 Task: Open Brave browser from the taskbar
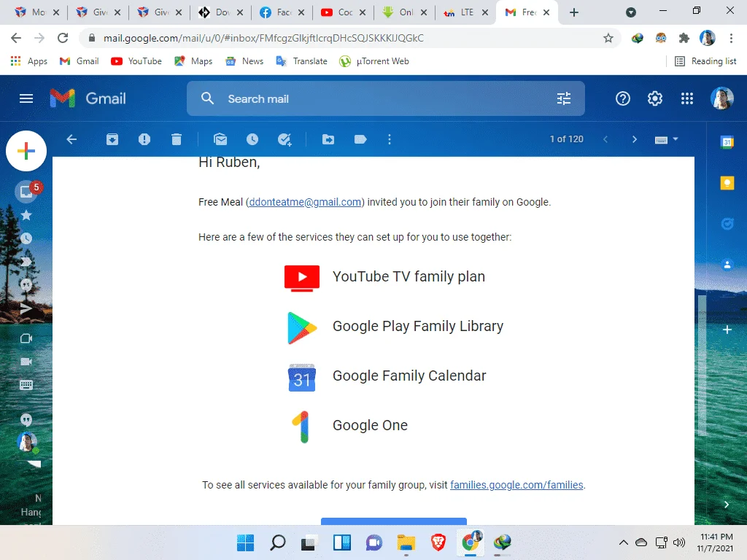pos(438,542)
